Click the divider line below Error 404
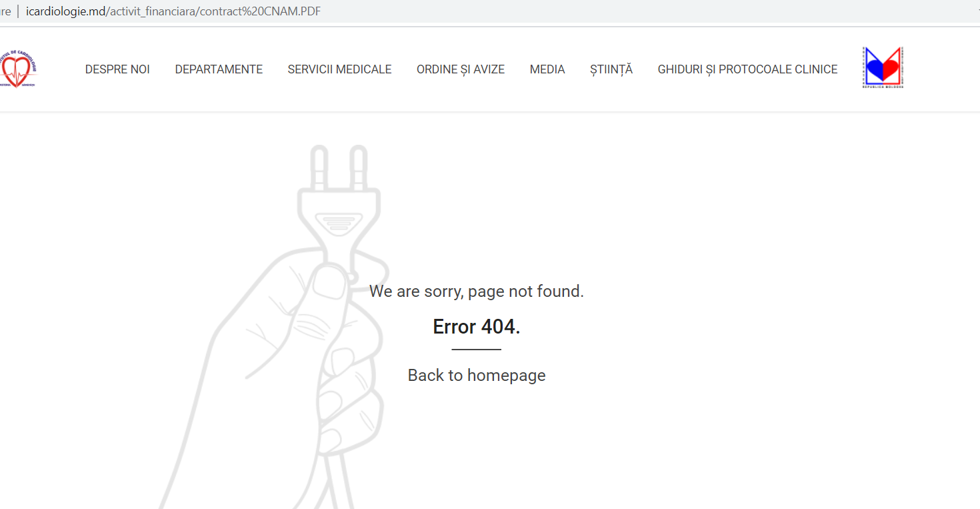The width and height of the screenshot is (980, 509). [x=476, y=349]
